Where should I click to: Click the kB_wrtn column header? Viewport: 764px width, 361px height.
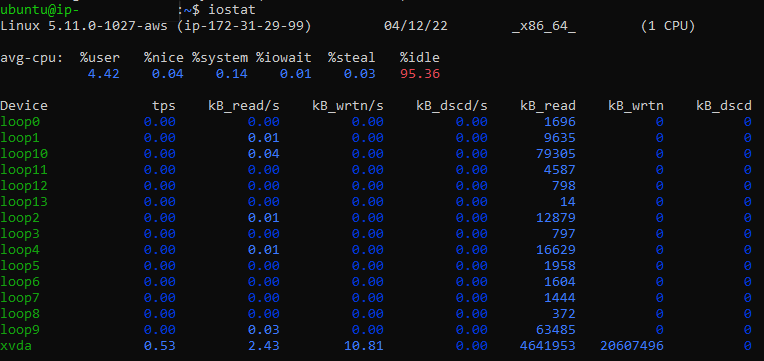pos(635,106)
